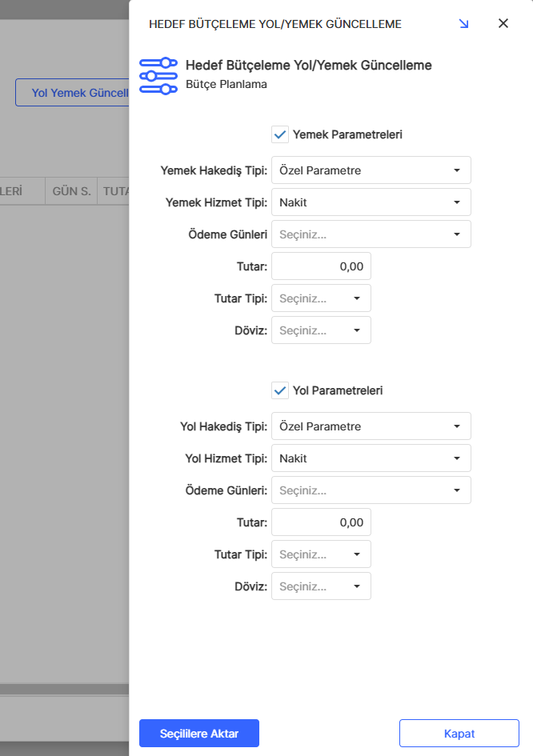The image size is (533, 756).
Task: Click the Tutar field in Yemek section
Action: 322,266
